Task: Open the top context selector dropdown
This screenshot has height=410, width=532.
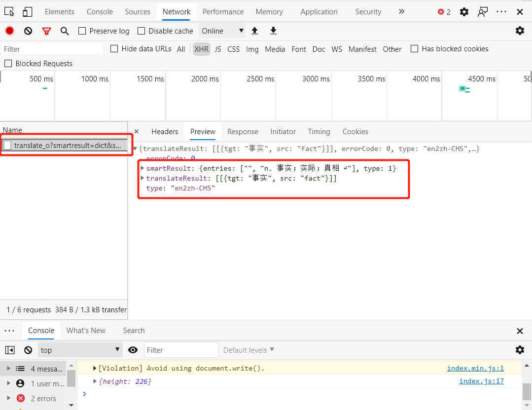Action: tap(79, 350)
